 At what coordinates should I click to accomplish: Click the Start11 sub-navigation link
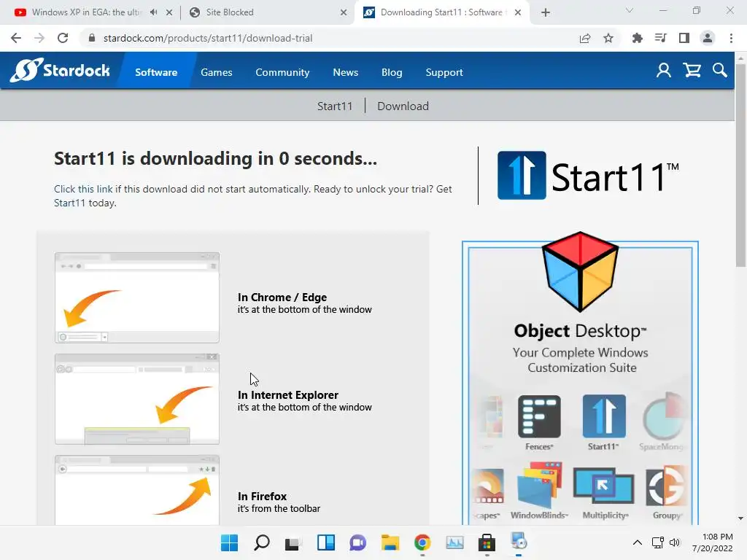[335, 106]
